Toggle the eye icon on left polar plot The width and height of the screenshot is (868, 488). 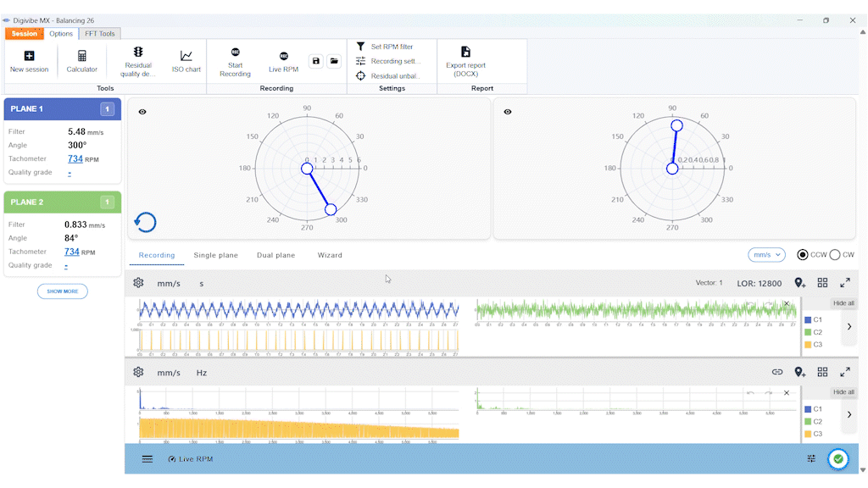pos(142,112)
